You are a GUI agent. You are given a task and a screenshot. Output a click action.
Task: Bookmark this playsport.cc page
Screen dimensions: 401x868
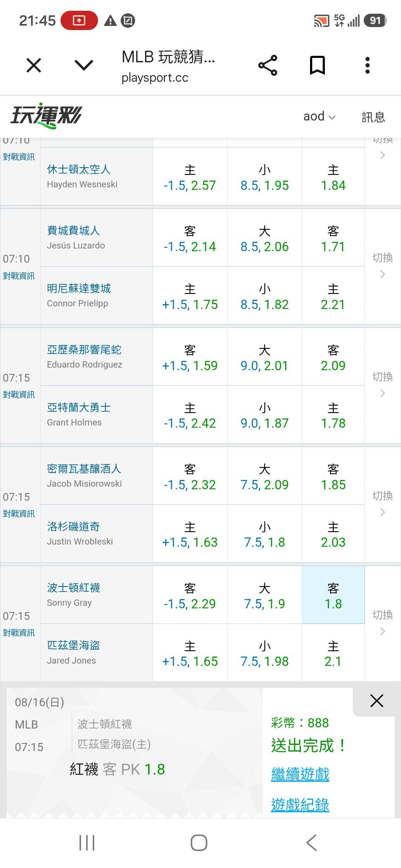tap(317, 65)
